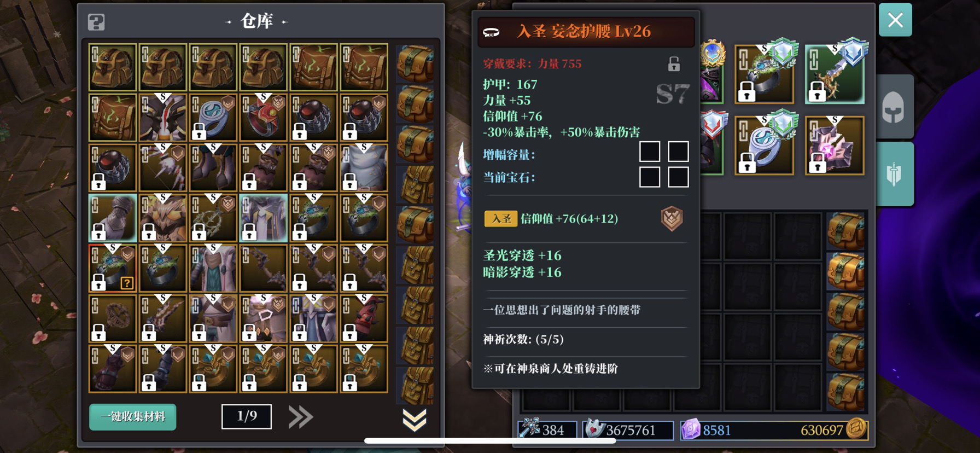Image resolution: width=980 pixels, height=453 pixels.
Task: Select the highlighted ring with question mark
Action: click(x=113, y=268)
